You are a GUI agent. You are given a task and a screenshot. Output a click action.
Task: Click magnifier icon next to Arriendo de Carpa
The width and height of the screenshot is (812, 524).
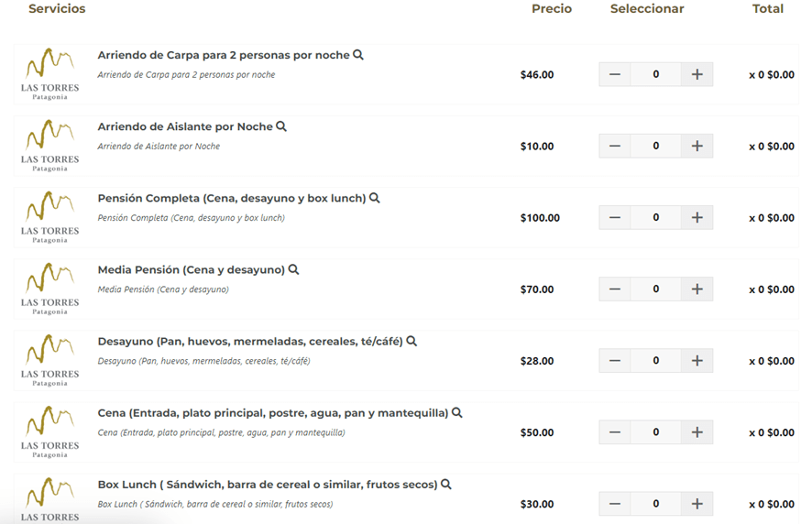358,55
